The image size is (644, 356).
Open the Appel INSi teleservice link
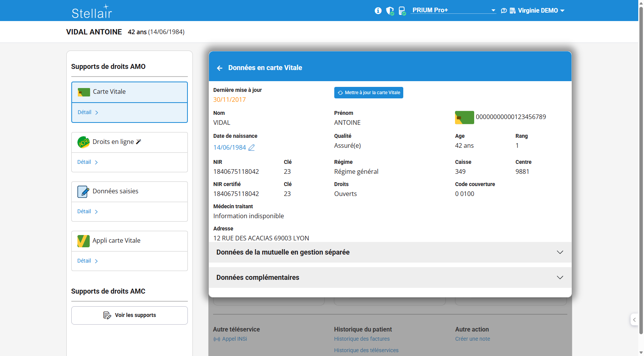pyautogui.click(x=235, y=339)
